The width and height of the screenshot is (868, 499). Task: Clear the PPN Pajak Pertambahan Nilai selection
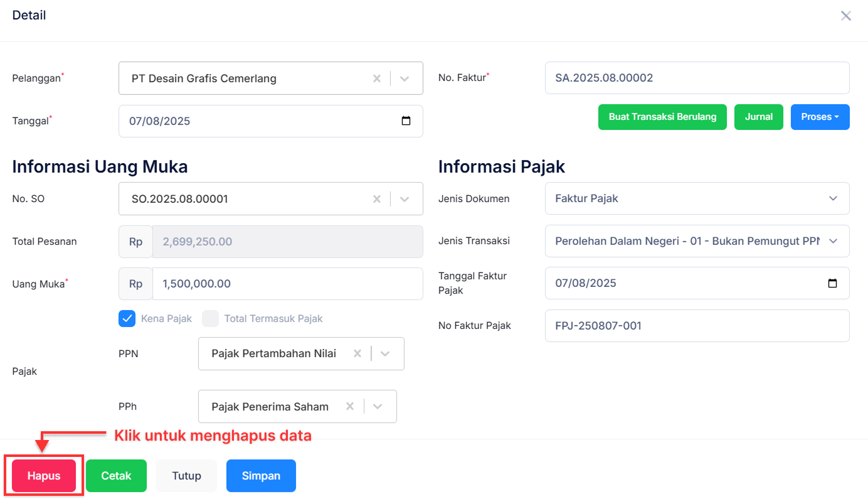(356, 353)
